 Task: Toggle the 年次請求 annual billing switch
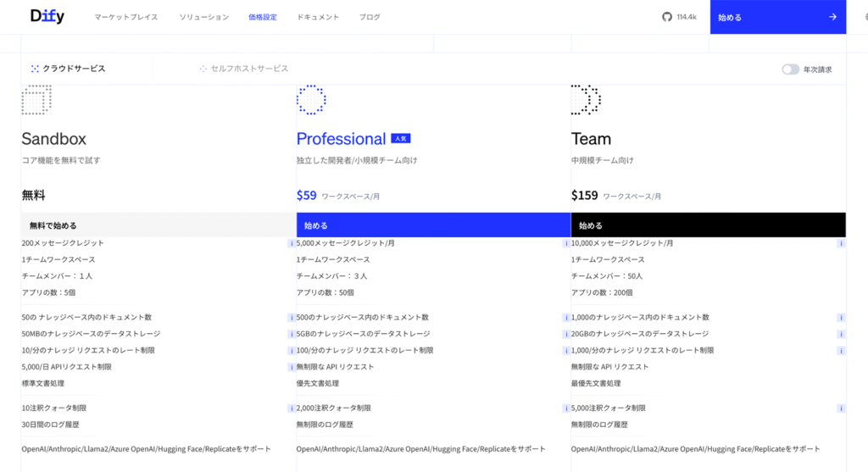click(x=791, y=69)
